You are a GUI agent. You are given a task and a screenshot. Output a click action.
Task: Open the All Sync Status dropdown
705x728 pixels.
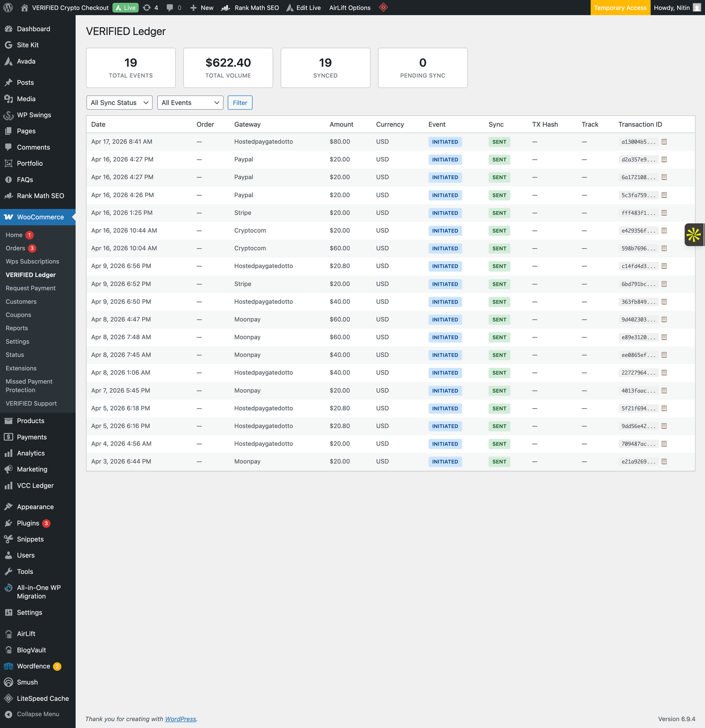119,103
